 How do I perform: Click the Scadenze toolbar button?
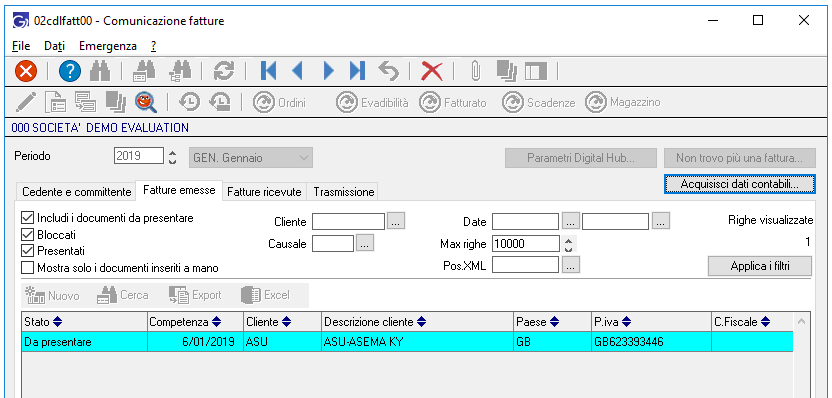[x=539, y=102]
